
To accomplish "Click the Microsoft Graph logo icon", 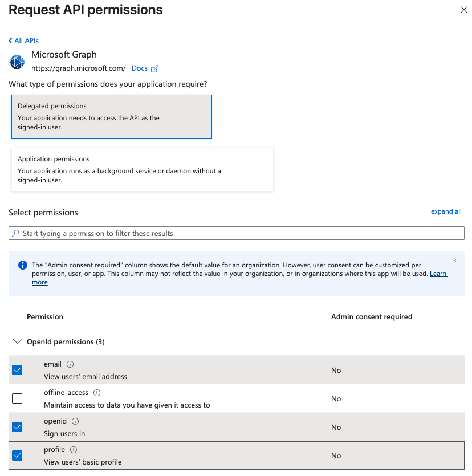I will (x=17, y=62).
